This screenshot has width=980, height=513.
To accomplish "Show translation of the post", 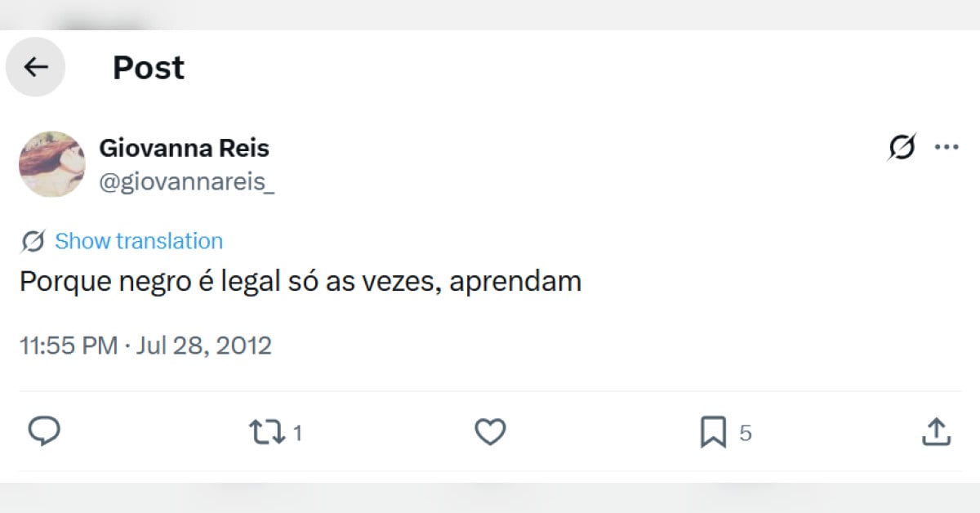I will [139, 241].
